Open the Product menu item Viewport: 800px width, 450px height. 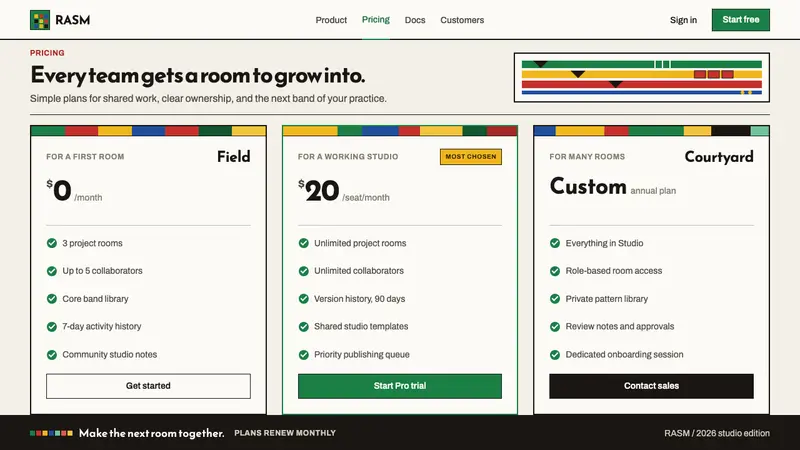pyautogui.click(x=331, y=20)
